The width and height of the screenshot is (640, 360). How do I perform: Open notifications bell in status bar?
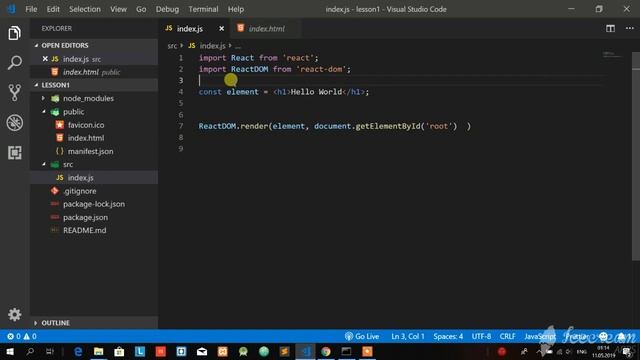pyautogui.click(x=621, y=336)
